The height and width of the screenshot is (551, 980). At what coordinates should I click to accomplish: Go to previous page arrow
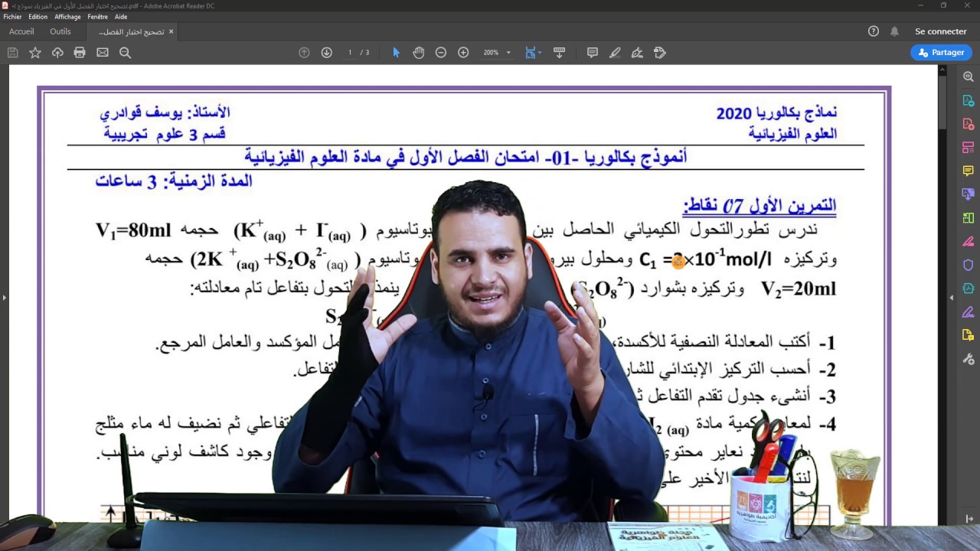(x=304, y=53)
